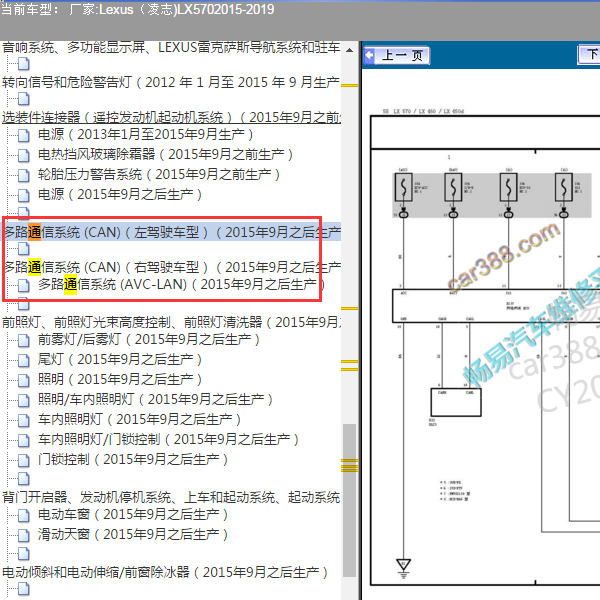Image resolution: width=600 pixels, height=600 pixels.
Task: Open 车内照明灯/门锁控制 entry
Action: coord(168,439)
